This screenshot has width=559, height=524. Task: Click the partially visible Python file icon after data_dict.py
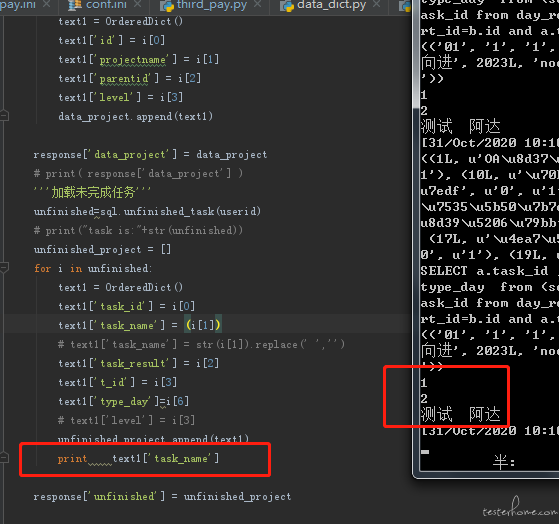pos(405,5)
